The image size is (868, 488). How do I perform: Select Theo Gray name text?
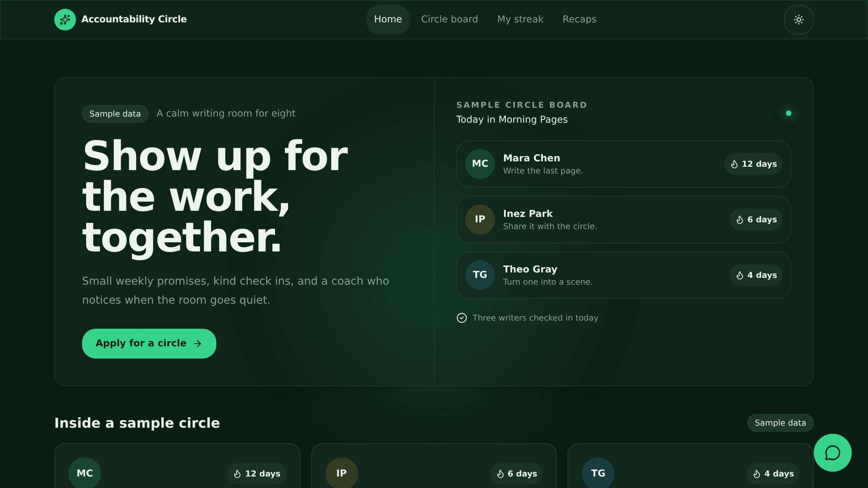point(530,269)
